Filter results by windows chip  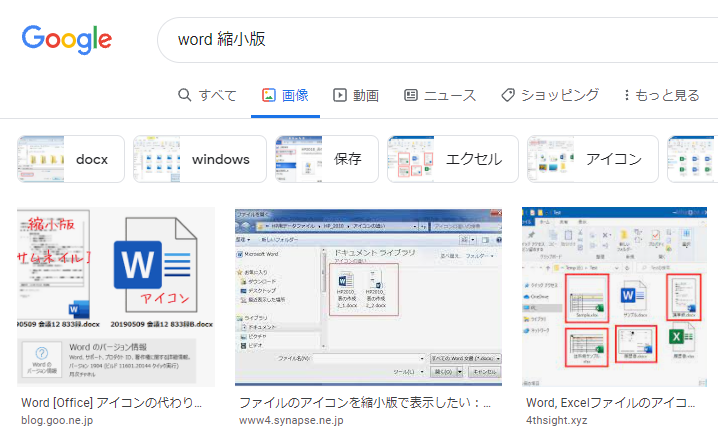[x=200, y=159]
